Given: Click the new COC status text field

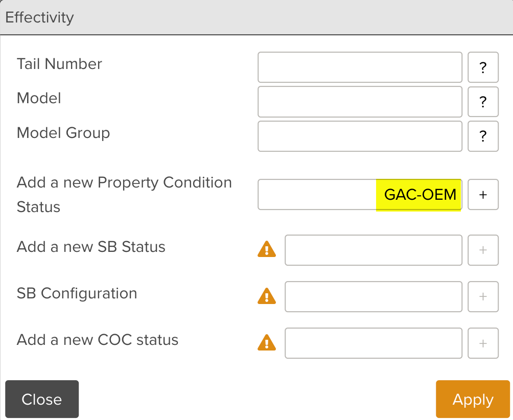Looking at the screenshot, I should coord(373,343).
